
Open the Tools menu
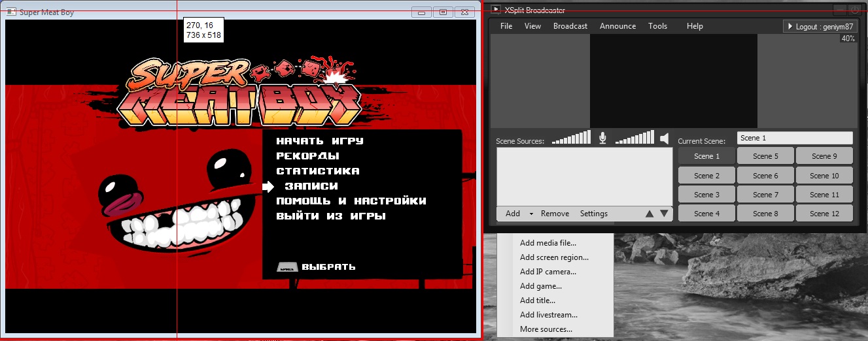[x=657, y=26]
